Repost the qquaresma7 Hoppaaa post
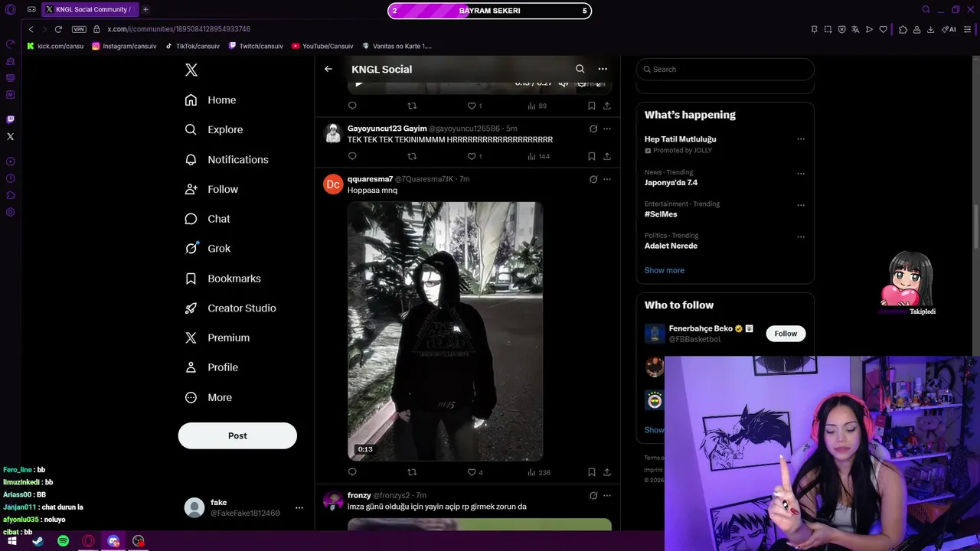The width and height of the screenshot is (980, 551). click(412, 472)
